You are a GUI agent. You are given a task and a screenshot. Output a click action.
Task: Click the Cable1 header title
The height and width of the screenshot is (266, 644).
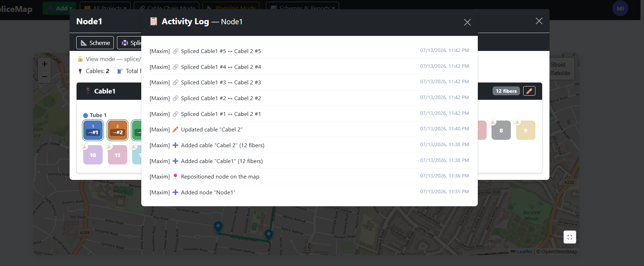105,91
